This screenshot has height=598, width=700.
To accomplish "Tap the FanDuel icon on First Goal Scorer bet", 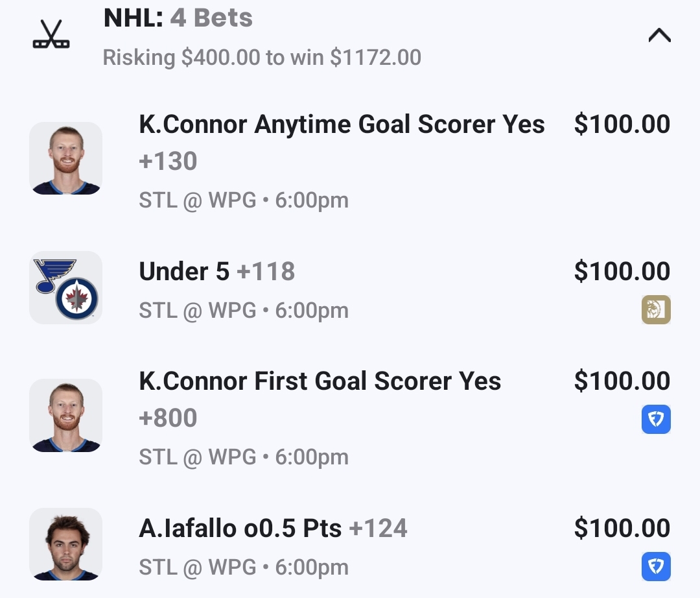I will click(x=656, y=420).
